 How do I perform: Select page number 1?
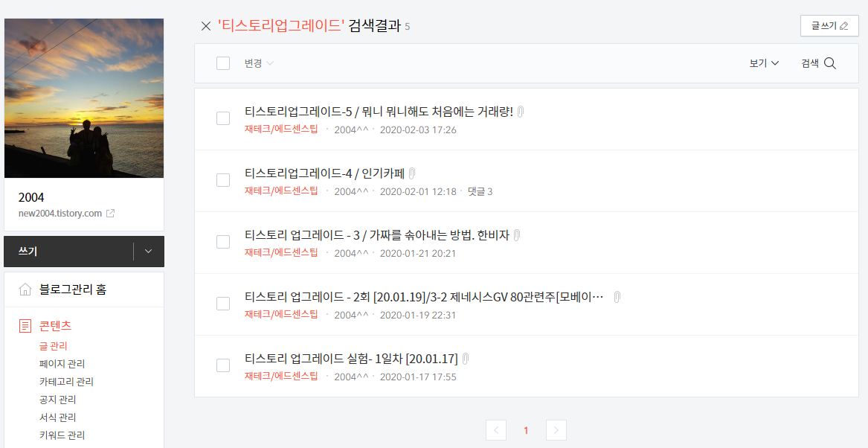tap(526, 430)
